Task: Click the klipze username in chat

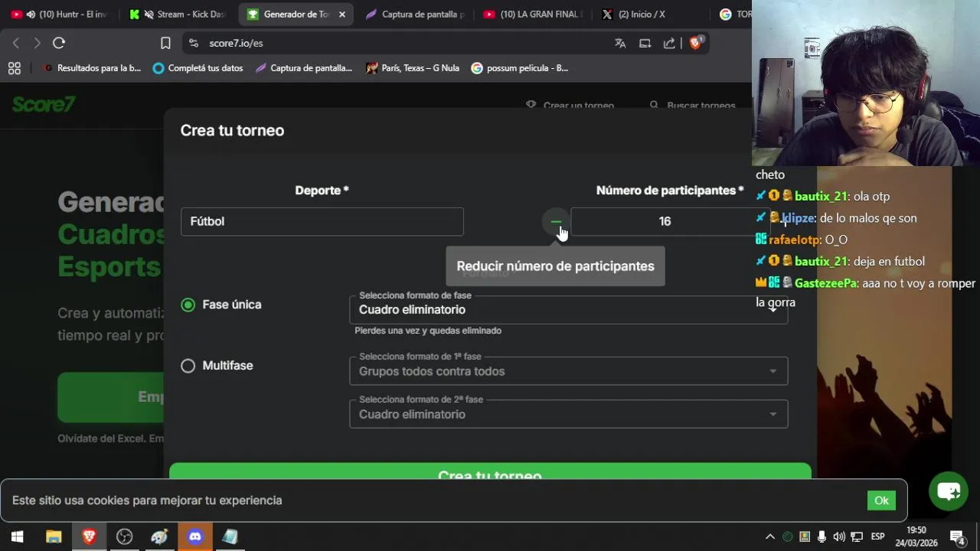Action: pos(798,218)
